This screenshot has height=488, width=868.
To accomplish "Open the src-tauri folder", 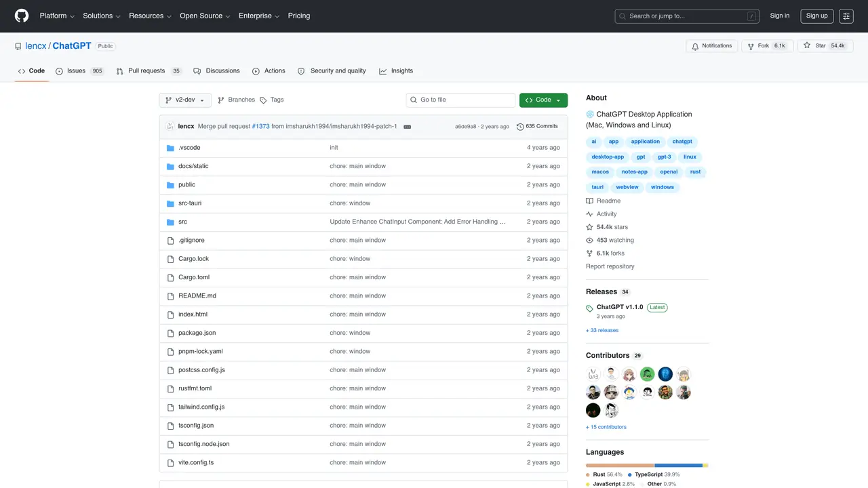I will click(x=190, y=203).
